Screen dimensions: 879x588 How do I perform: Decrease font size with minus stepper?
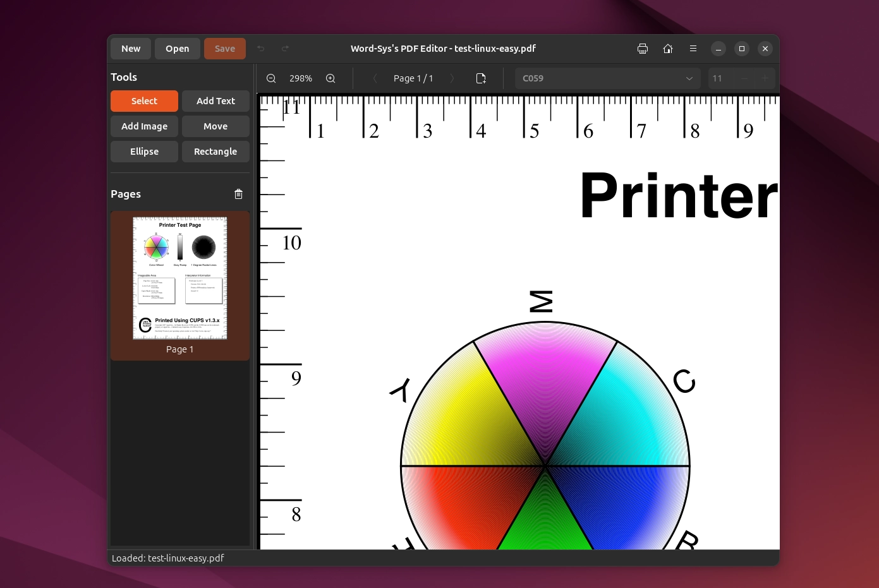(x=744, y=78)
